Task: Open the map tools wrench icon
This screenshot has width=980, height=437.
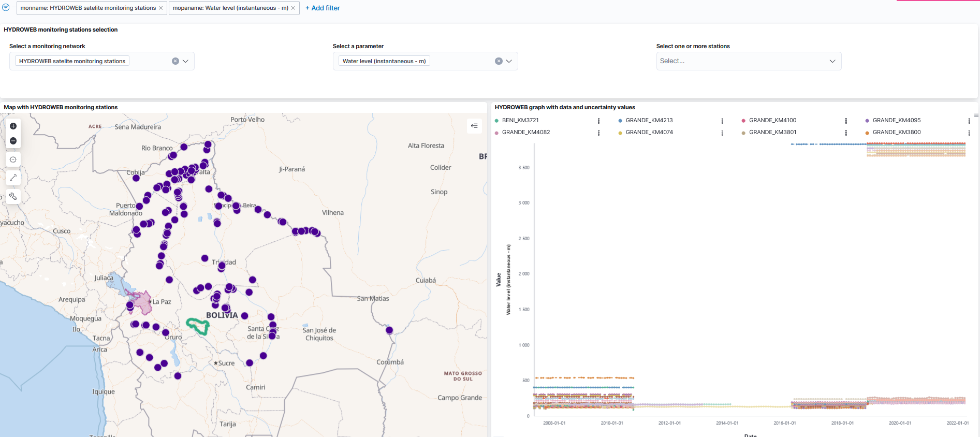Action: pyautogui.click(x=13, y=196)
